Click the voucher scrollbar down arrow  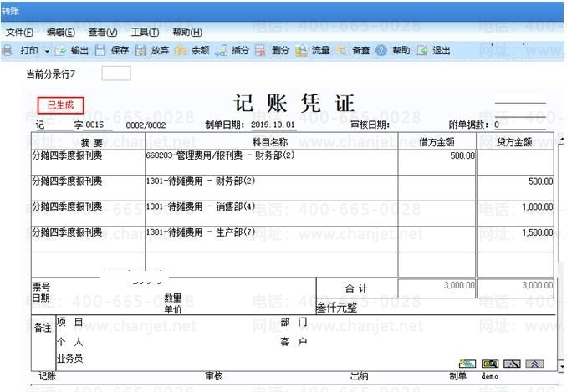pos(561,367)
